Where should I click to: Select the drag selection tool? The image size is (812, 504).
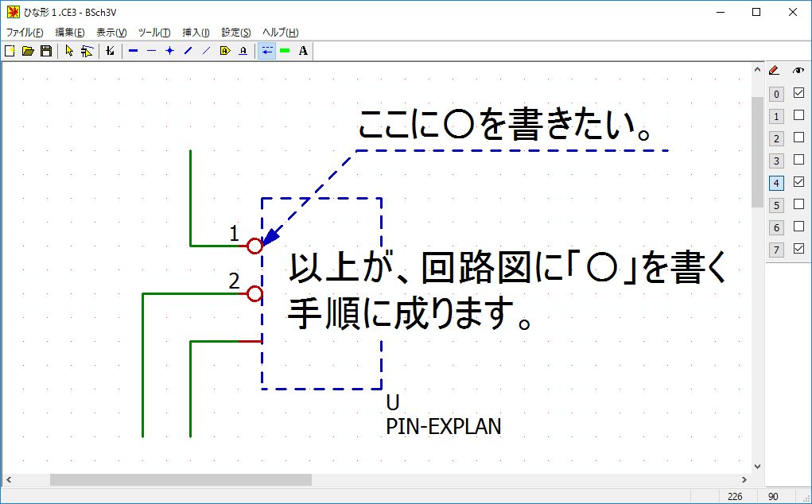pos(87,51)
